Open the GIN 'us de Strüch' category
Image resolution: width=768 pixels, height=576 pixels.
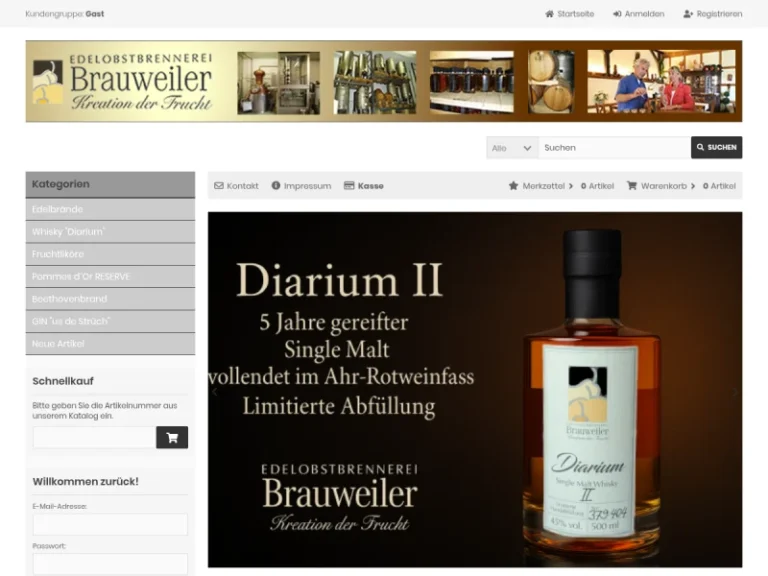[110, 321]
